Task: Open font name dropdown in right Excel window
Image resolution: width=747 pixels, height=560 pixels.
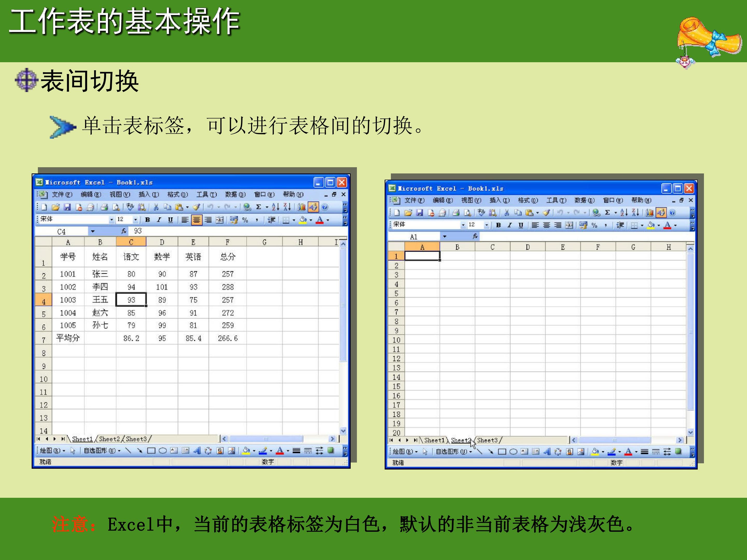Action: click(463, 225)
